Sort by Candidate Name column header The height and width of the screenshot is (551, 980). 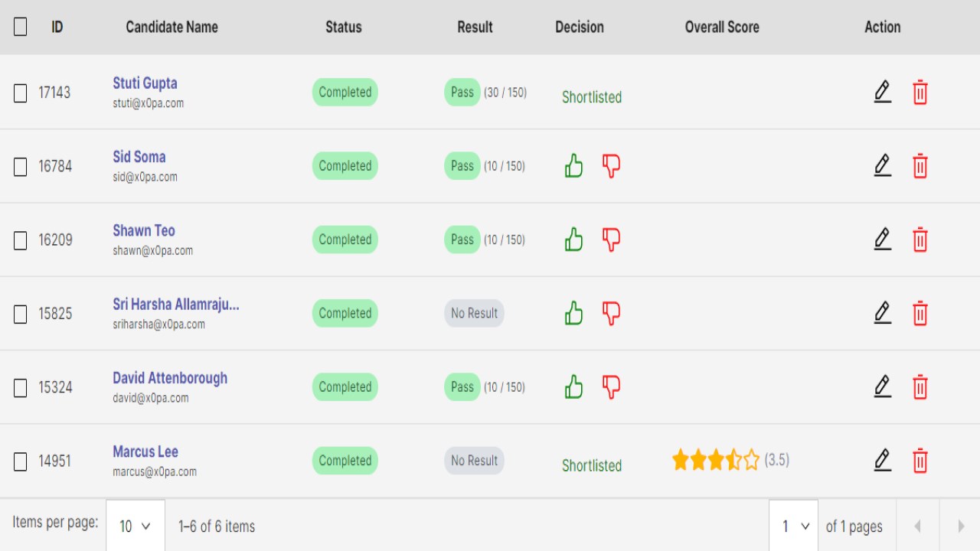[x=172, y=27]
